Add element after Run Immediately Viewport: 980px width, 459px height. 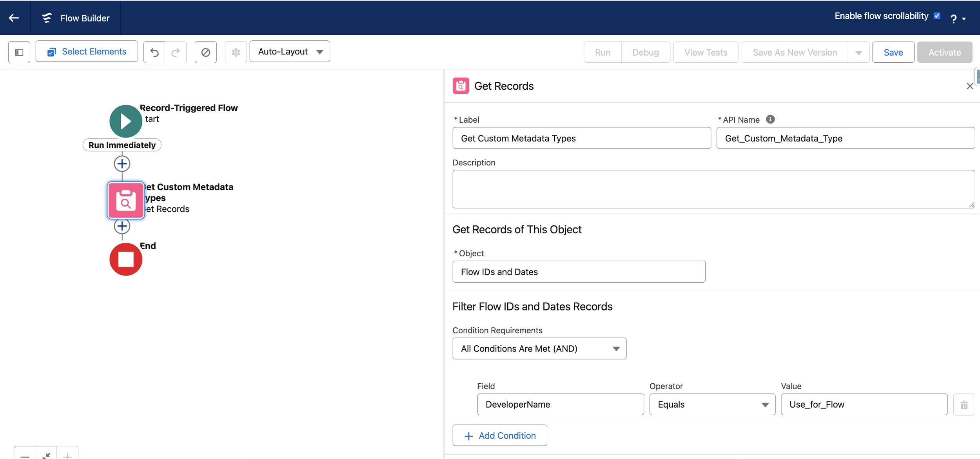tap(122, 164)
